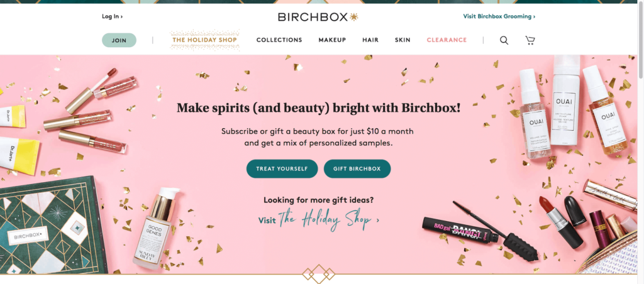Click the middle OUAI spray bottle
This screenshot has height=284, width=644.
[x=567, y=100]
